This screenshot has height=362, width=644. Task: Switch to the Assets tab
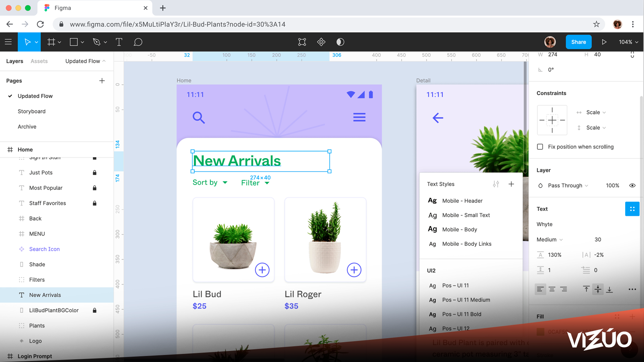pos(39,61)
